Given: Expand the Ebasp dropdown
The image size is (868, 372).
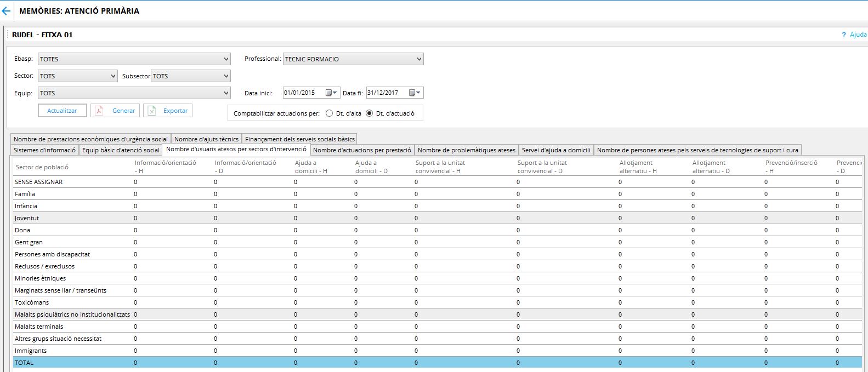Looking at the screenshot, I should pos(134,59).
